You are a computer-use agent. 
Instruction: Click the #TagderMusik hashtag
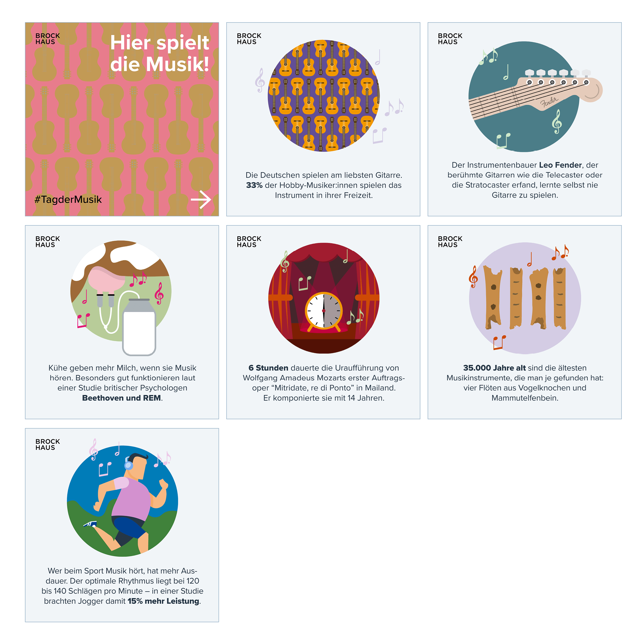(x=68, y=199)
